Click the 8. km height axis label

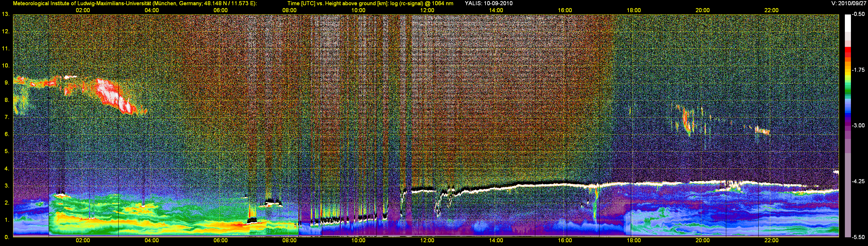(7, 100)
